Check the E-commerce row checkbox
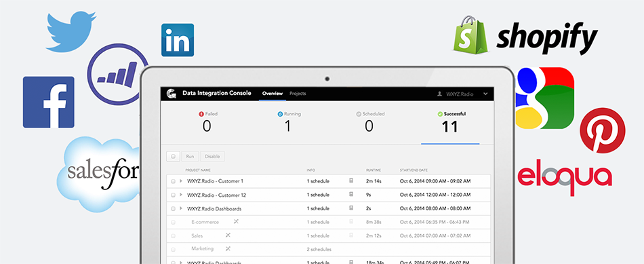The height and width of the screenshot is (264, 644). (173, 223)
